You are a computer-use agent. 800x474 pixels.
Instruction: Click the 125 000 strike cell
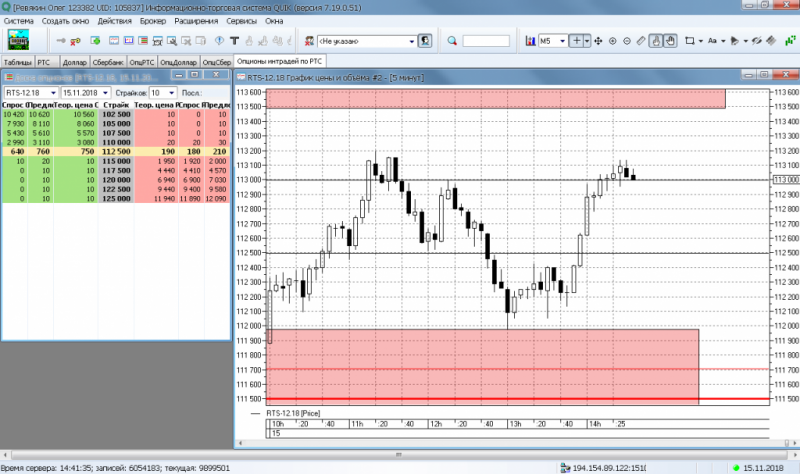point(116,198)
